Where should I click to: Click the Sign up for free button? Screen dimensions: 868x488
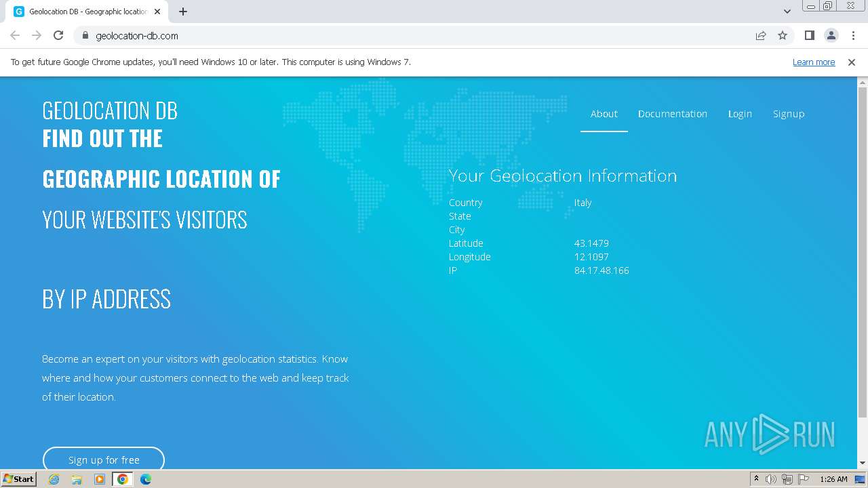pos(104,460)
